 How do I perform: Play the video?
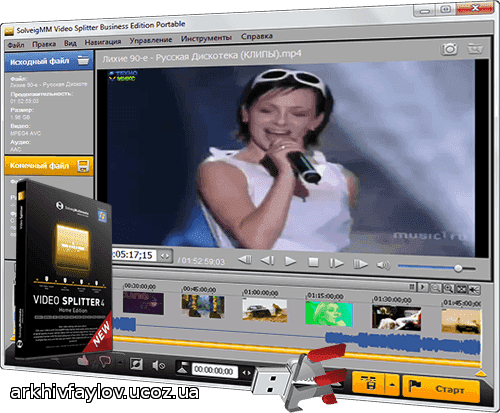click(290, 261)
